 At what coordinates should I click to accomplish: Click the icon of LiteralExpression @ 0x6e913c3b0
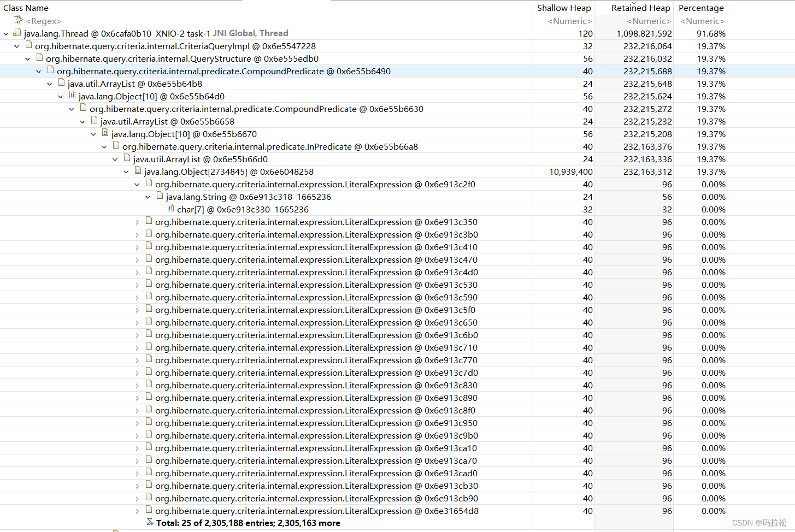click(149, 234)
